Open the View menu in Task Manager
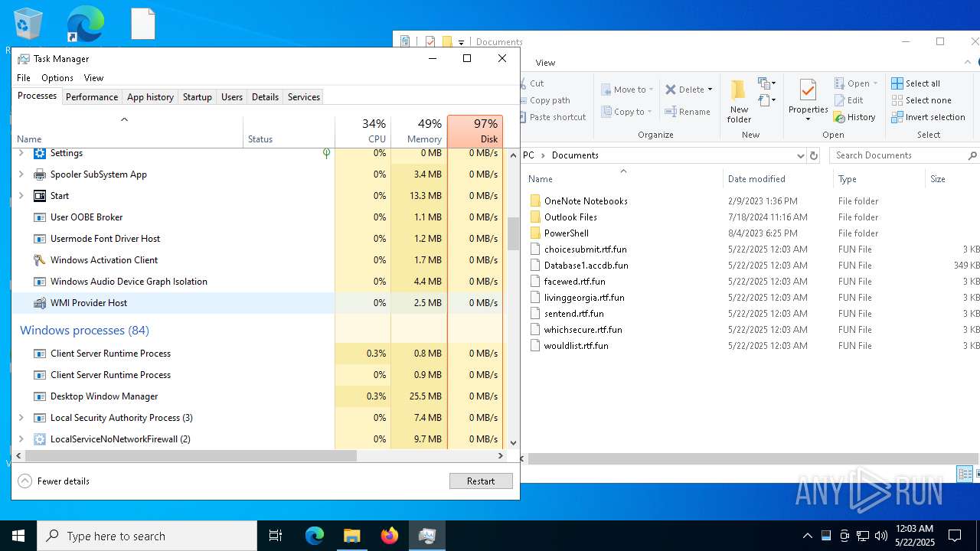This screenshot has width=980, height=551. (x=93, y=78)
